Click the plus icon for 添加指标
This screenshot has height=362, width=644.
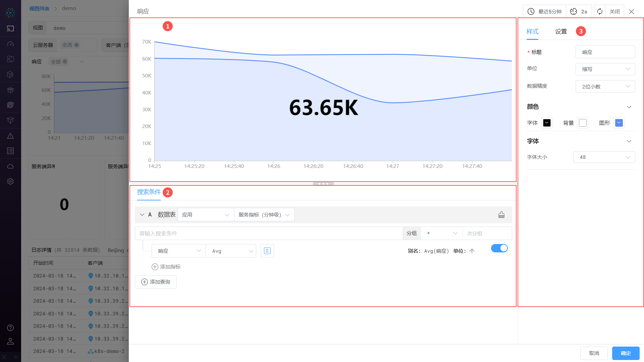pos(155,267)
